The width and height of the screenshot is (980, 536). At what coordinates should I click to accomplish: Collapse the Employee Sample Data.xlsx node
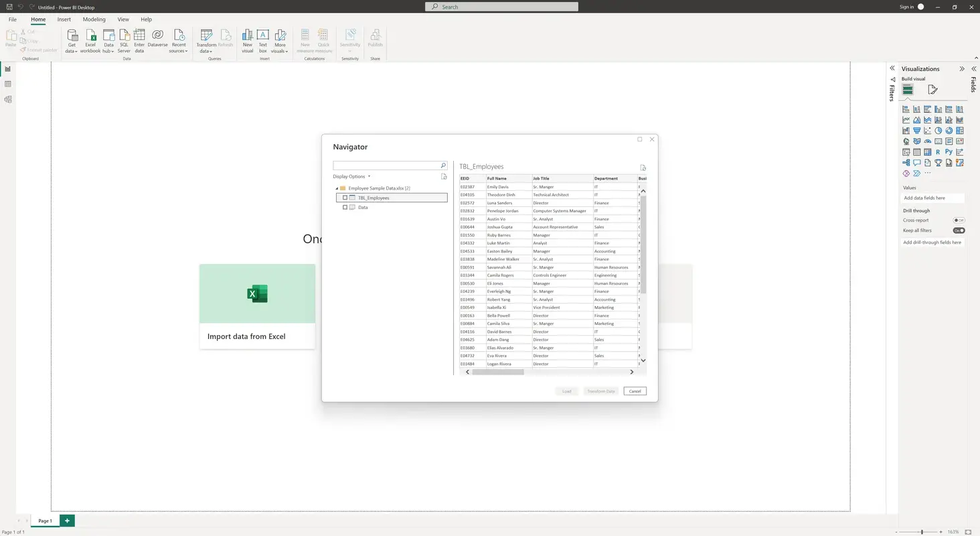(x=337, y=188)
